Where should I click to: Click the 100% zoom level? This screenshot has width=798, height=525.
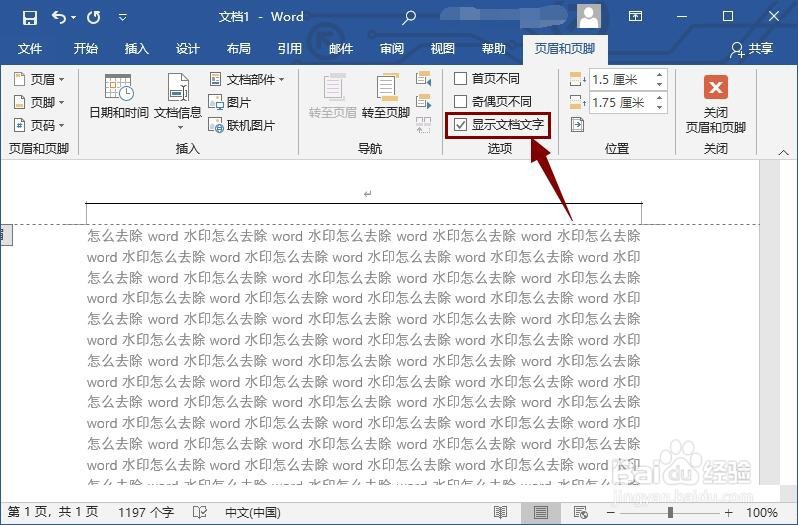pos(761,512)
